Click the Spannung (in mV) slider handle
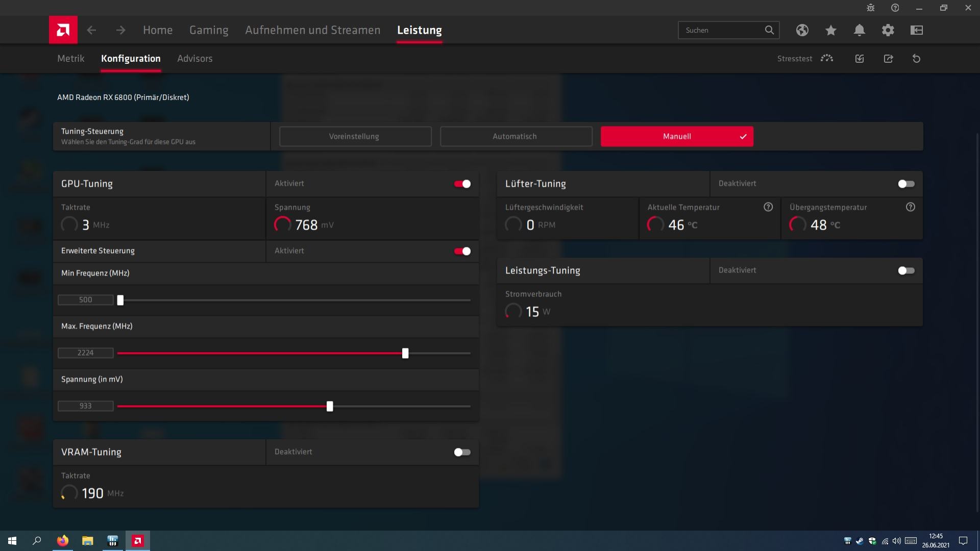980x551 pixels. coord(330,406)
